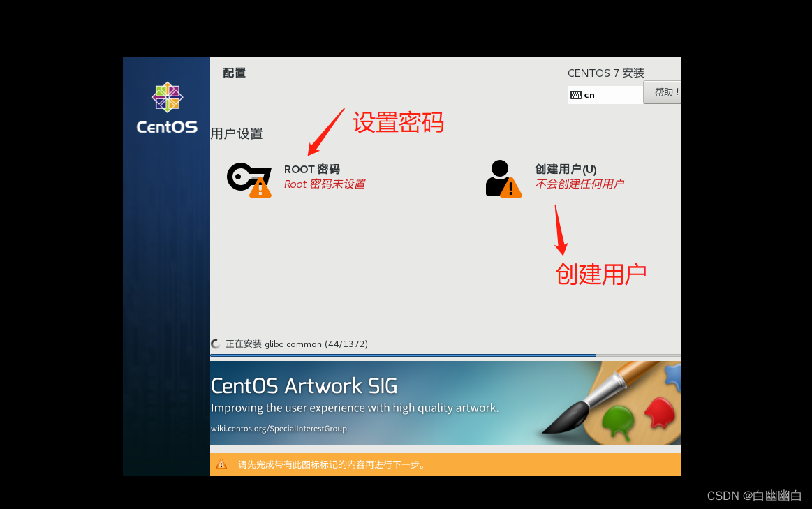
Task: Click 'Improving the user experience' banner tagline
Action: [x=355, y=408]
